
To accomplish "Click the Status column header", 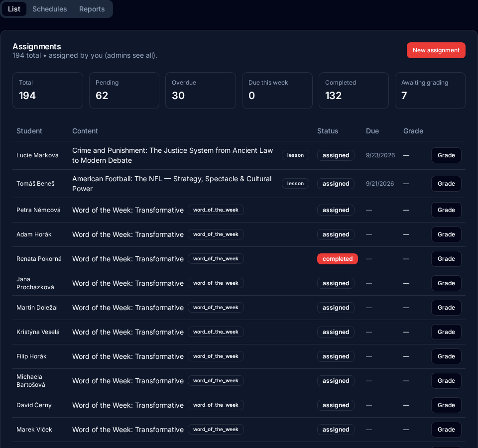I will [x=328, y=131].
